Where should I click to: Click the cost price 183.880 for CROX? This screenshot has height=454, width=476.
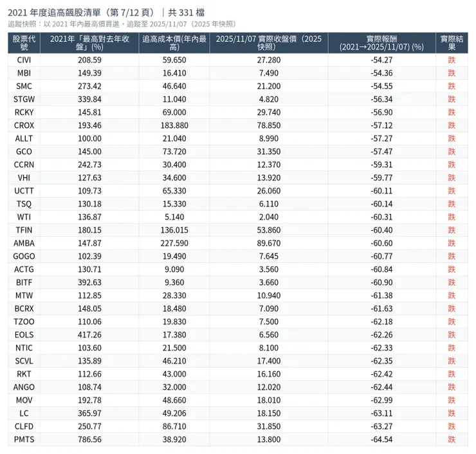pos(174,125)
